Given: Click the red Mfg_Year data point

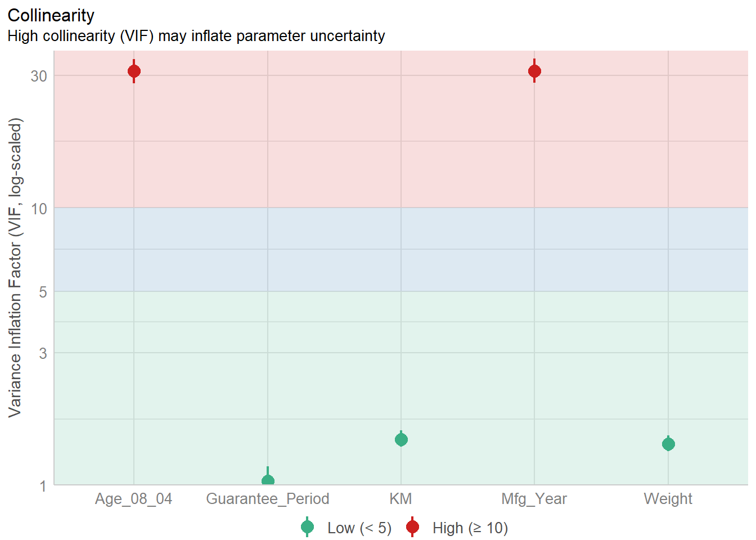Looking at the screenshot, I should tap(534, 71).
